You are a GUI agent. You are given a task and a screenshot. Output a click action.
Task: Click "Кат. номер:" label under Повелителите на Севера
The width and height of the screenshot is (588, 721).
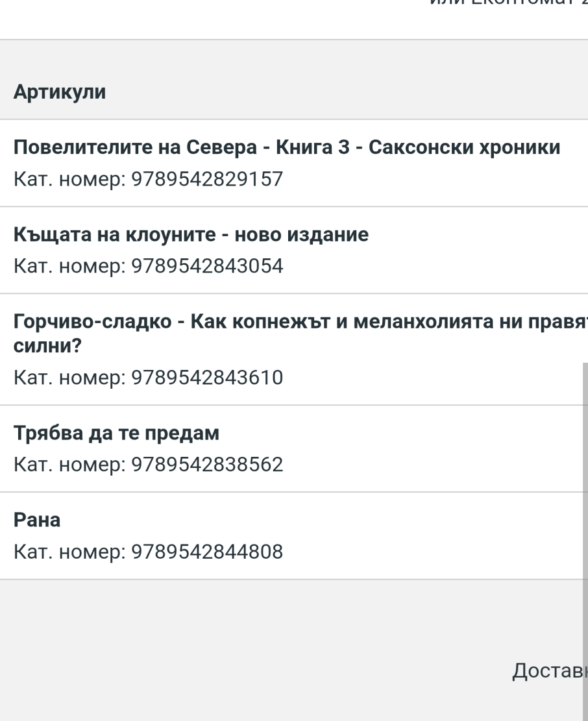(70, 178)
